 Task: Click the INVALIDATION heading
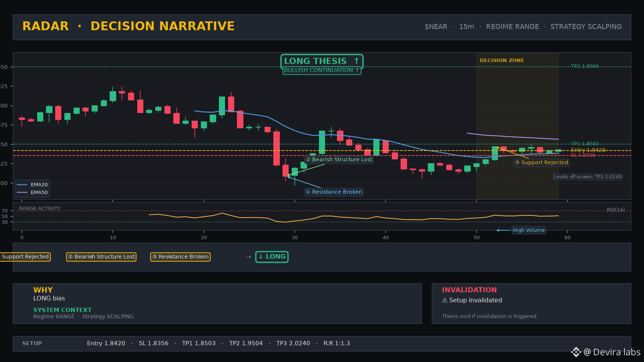click(x=469, y=290)
